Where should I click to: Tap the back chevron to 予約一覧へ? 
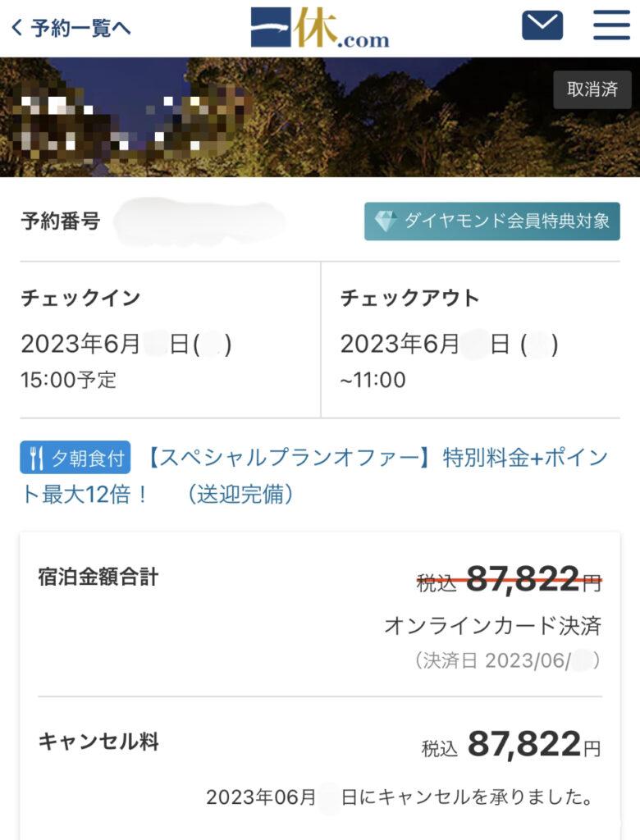pos(16,28)
